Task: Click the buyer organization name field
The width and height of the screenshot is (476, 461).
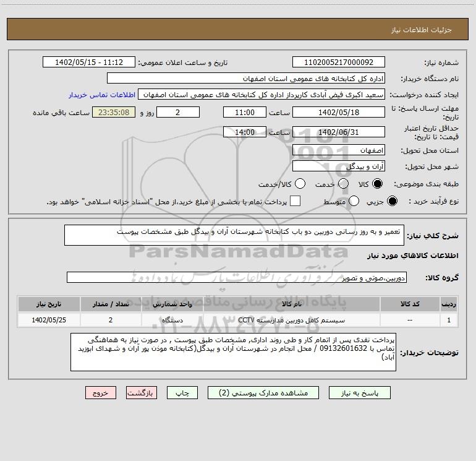Action: (246, 79)
